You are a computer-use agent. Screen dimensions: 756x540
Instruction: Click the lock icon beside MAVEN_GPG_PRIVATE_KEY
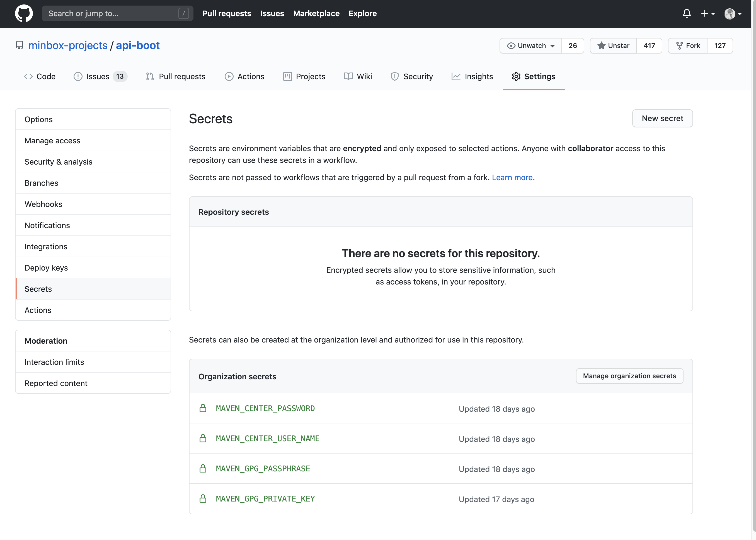tap(203, 498)
